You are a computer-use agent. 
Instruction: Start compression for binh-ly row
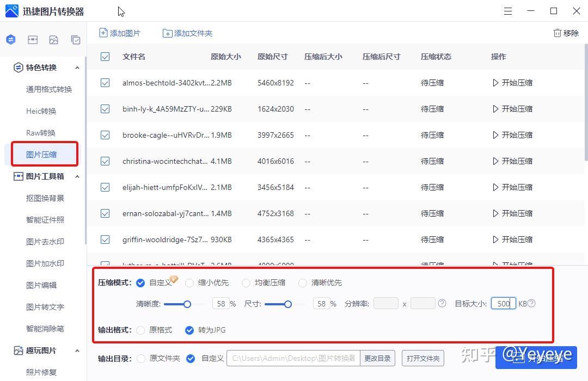pyautogui.click(x=512, y=109)
